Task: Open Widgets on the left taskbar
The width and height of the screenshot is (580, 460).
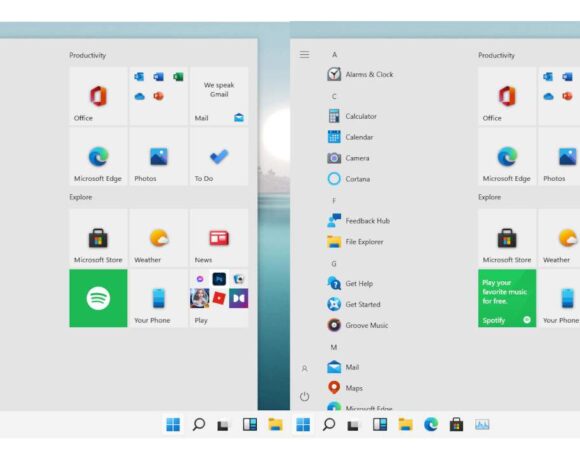Action: point(250,424)
